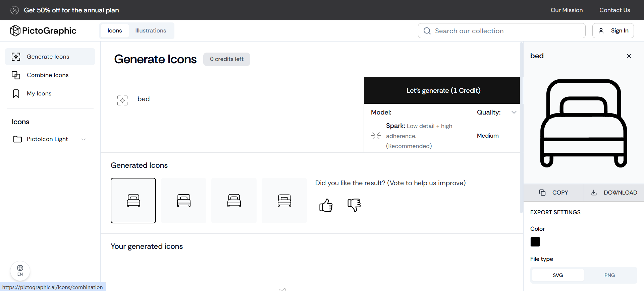Screen dimensions: 644x291
Task: Click the DOWNLOAD button
Action: tap(614, 193)
